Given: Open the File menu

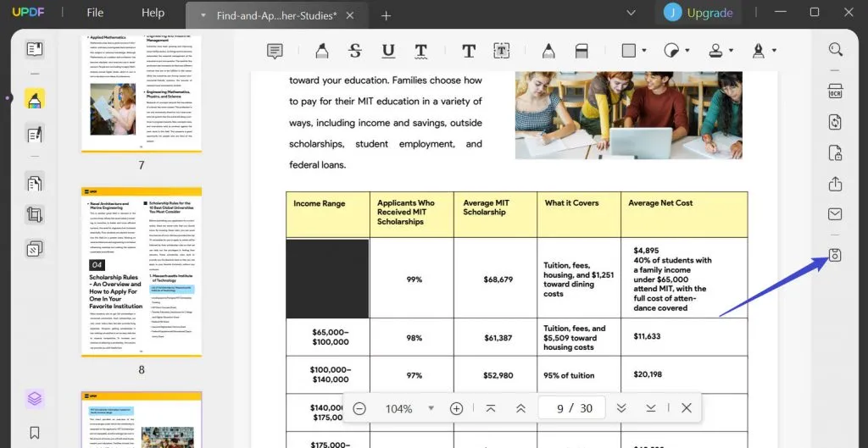Looking at the screenshot, I should pos(95,13).
